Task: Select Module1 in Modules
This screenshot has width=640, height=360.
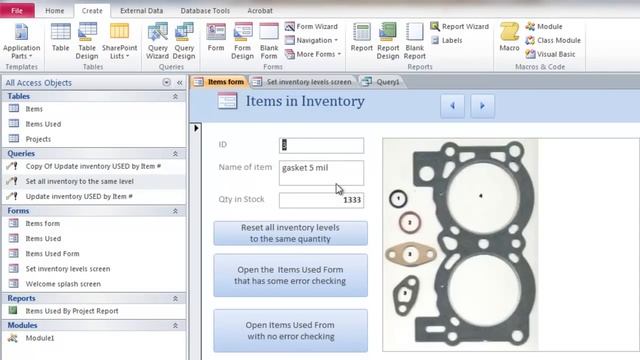Action: (x=94, y=338)
